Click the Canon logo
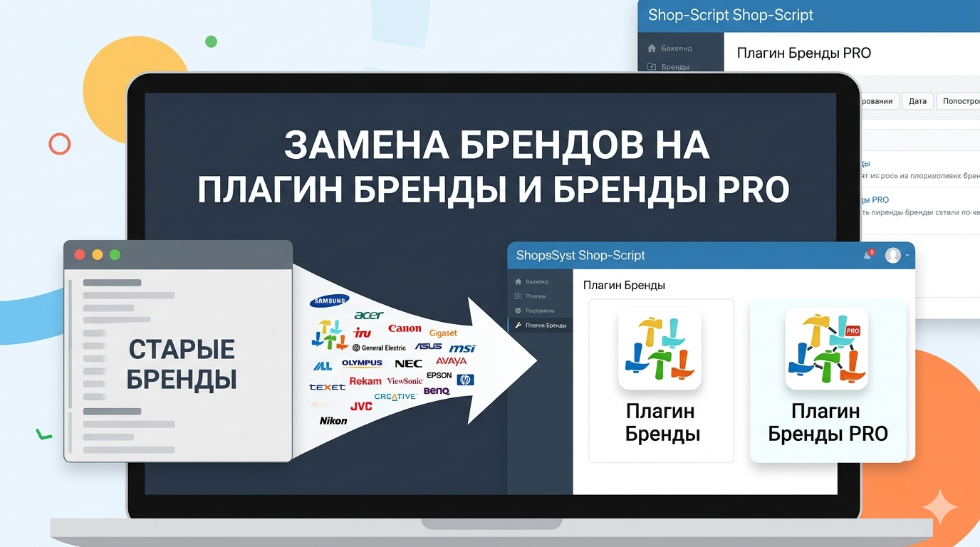Image resolution: width=980 pixels, height=547 pixels. (x=405, y=328)
